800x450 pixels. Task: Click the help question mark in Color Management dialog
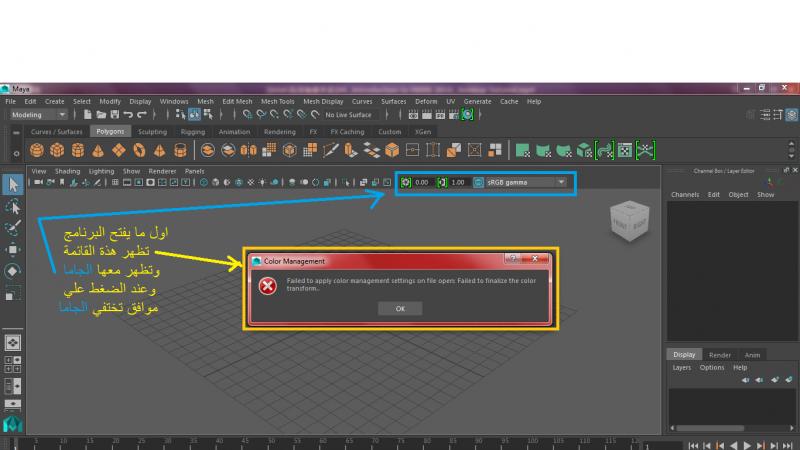tap(513, 258)
